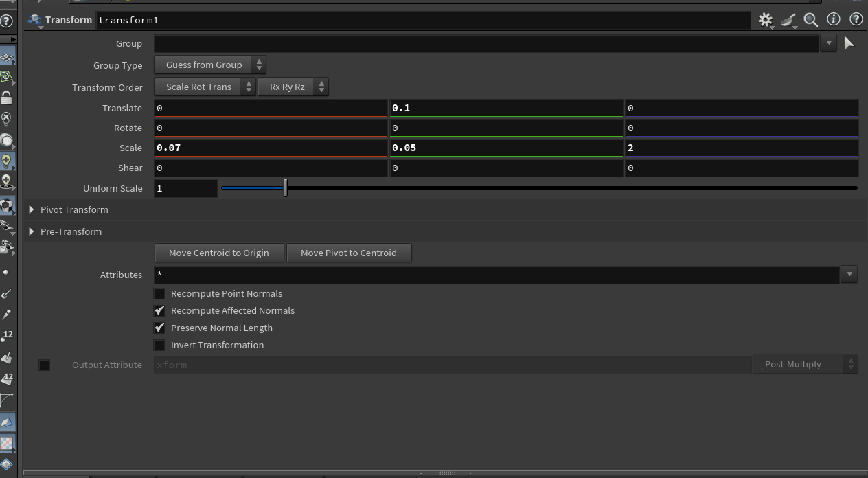Uncheck Recompute Affected Normals
Viewport: 868px width, 478px height.
159,310
